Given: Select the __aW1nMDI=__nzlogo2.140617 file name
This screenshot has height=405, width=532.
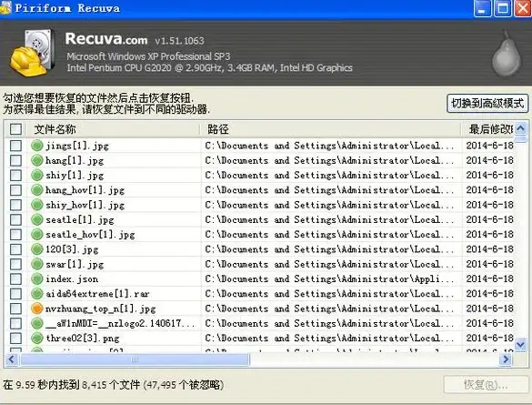Looking at the screenshot, I should pos(121,323).
